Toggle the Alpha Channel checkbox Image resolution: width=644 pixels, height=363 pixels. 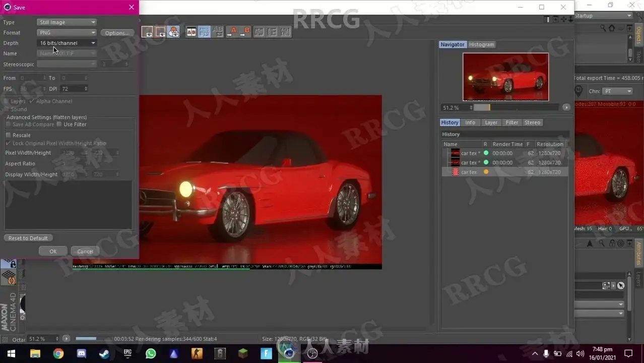click(x=32, y=101)
